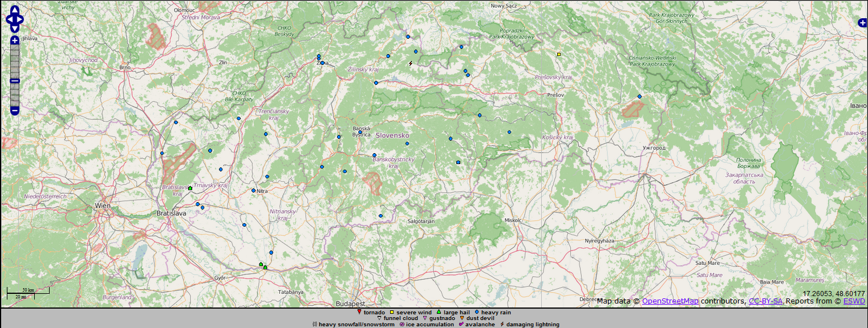This screenshot has width=868, height=328.
Task: Click the heavy rain marker near Nitra
Action: 254,190
